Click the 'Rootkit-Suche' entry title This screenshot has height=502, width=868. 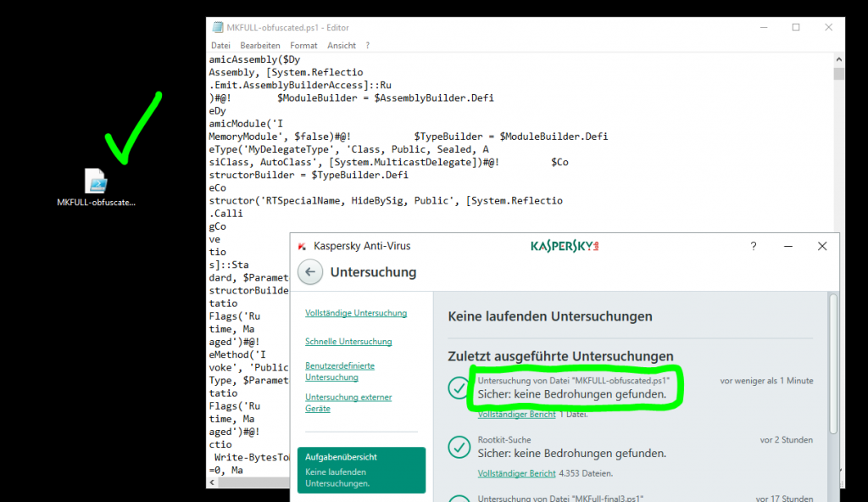point(504,440)
